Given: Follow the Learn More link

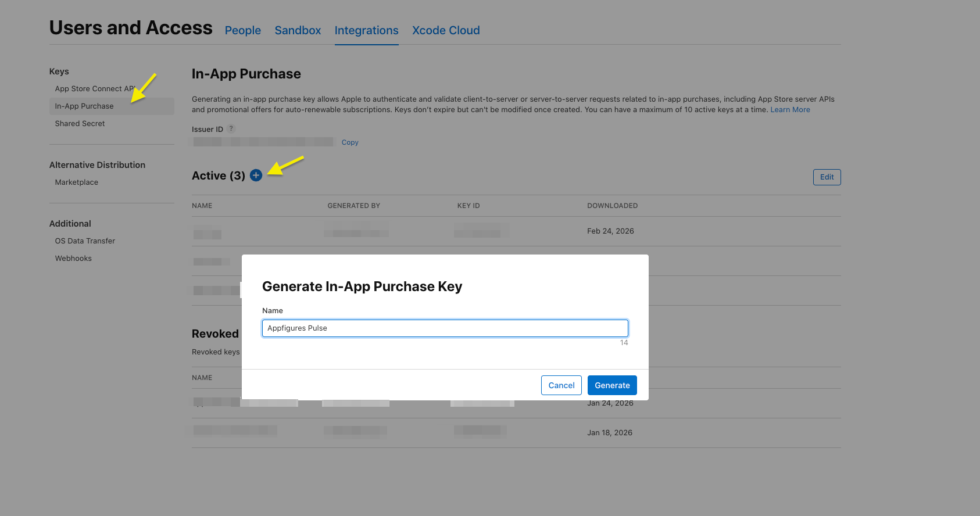Looking at the screenshot, I should (x=790, y=110).
